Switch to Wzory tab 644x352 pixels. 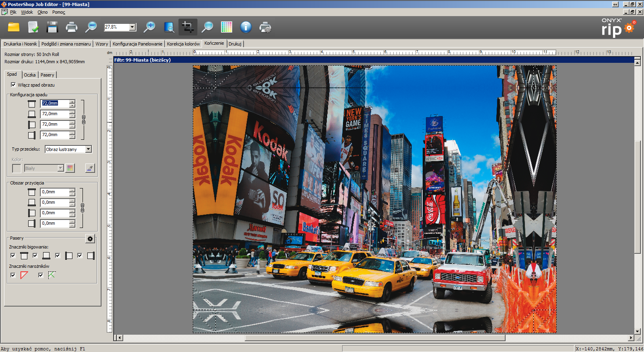coord(102,44)
